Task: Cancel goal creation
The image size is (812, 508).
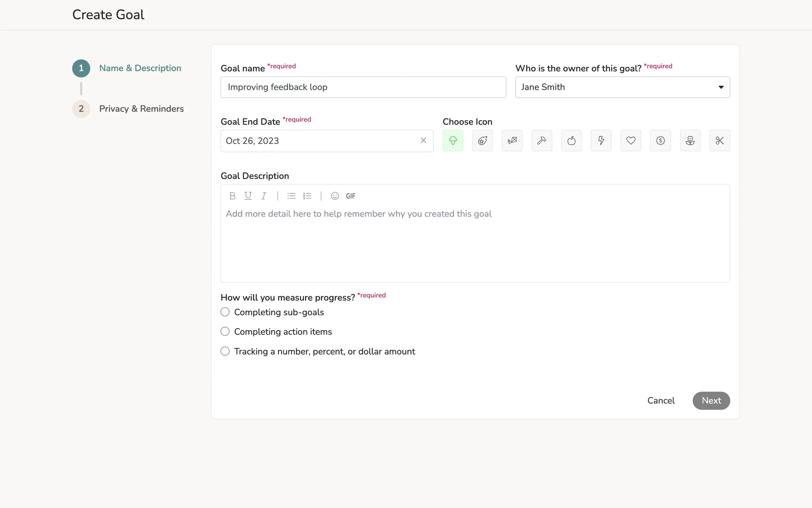Action: click(x=661, y=400)
